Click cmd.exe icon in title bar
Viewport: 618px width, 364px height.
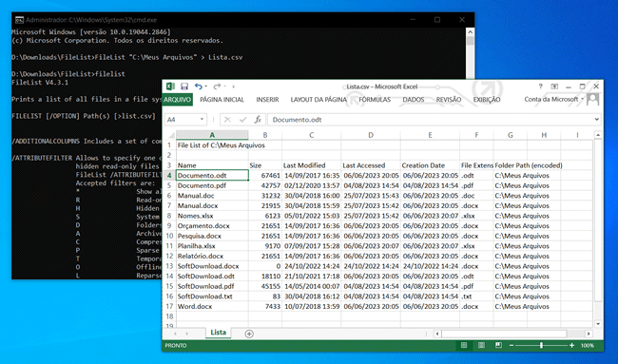(19, 20)
